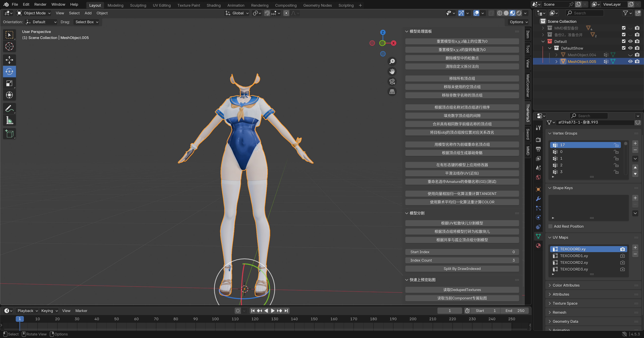644x338 pixels.
Task: Click the Add Cube tool
Action: point(9,134)
